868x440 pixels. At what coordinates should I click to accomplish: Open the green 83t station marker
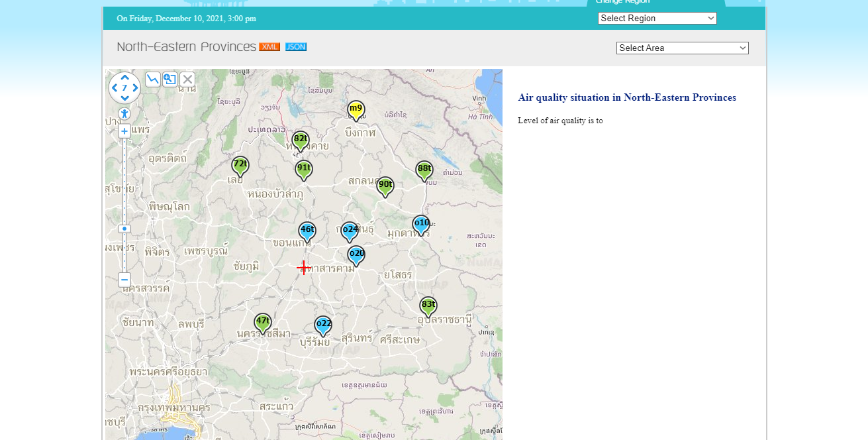(x=428, y=307)
